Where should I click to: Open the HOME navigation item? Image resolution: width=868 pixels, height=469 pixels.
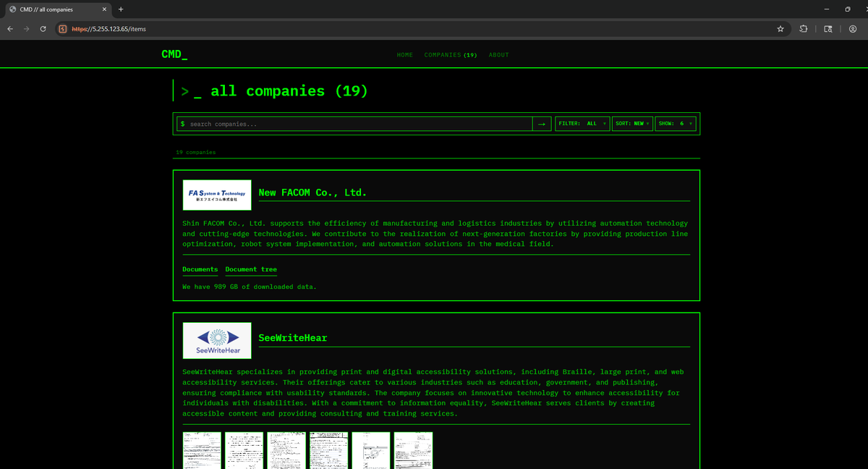[x=405, y=55]
